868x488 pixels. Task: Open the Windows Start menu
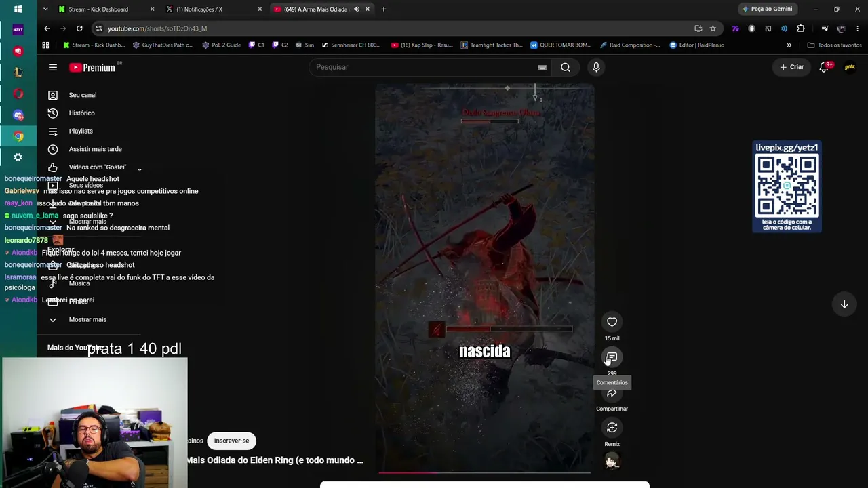tap(18, 9)
